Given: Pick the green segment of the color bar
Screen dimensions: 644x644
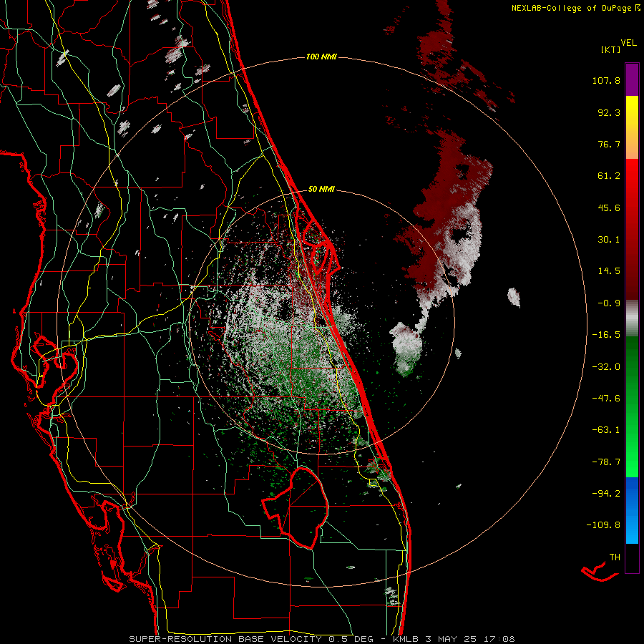Looking at the screenshot, I should coord(632,406).
